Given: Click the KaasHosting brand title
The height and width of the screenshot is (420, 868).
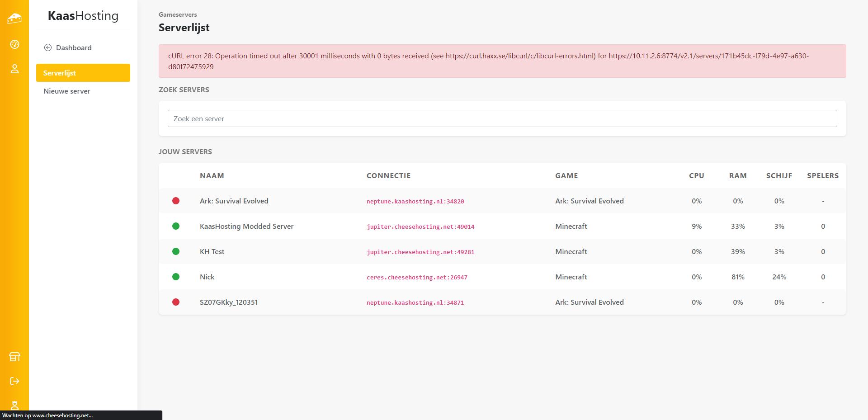Looking at the screenshot, I should (x=83, y=16).
